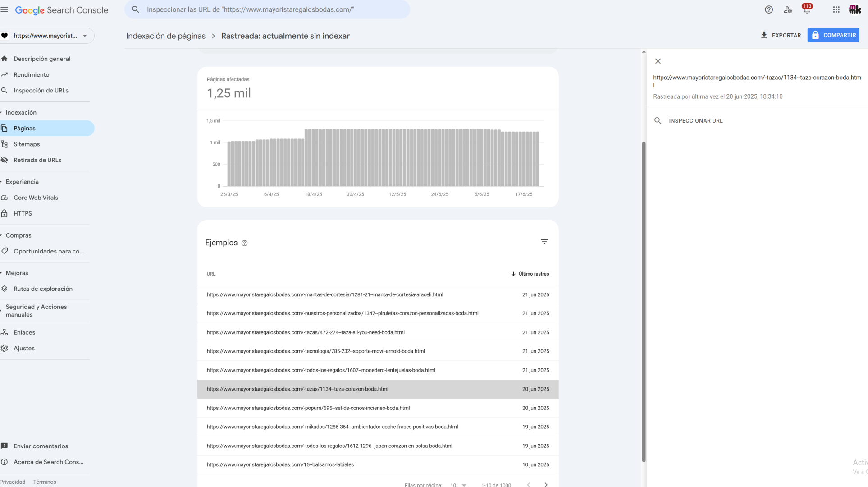Select the ambientador-coche-frases-positivas URL row
The image size is (868, 487).
point(378,427)
